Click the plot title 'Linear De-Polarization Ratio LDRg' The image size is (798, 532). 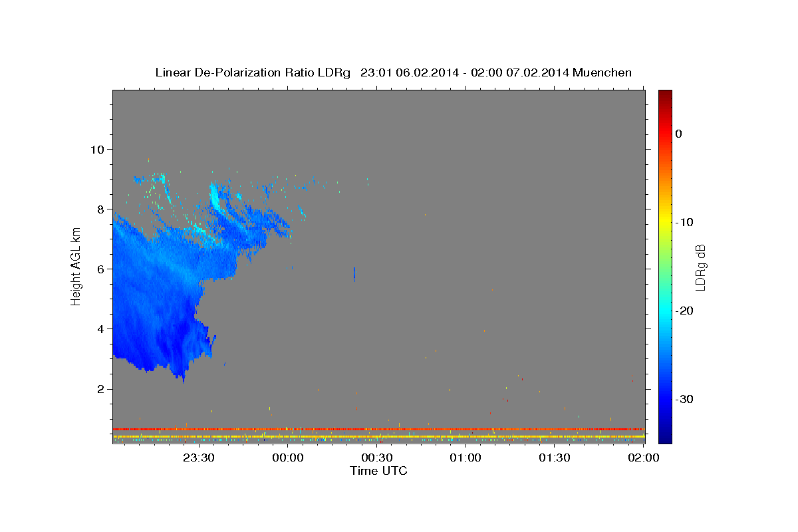point(253,72)
